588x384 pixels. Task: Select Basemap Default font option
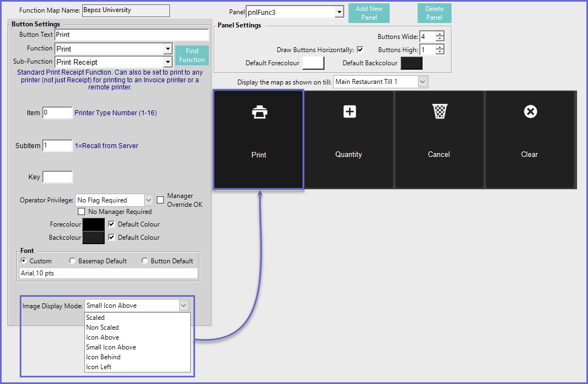coord(72,261)
